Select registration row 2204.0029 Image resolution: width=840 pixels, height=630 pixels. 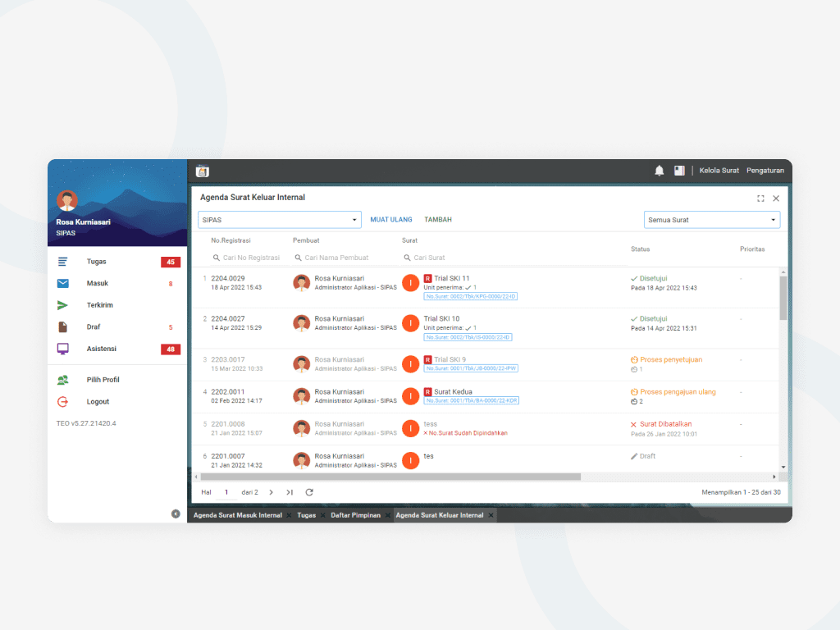[485, 287]
